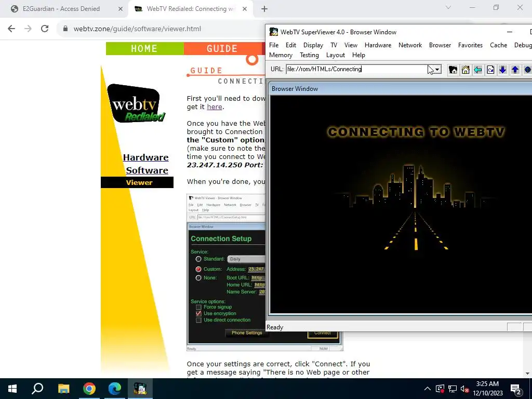Viewport: 532px width, 399px height.
Task: Open the Software sidebar link
Action: pyautogui.click(x=147, y=170)
